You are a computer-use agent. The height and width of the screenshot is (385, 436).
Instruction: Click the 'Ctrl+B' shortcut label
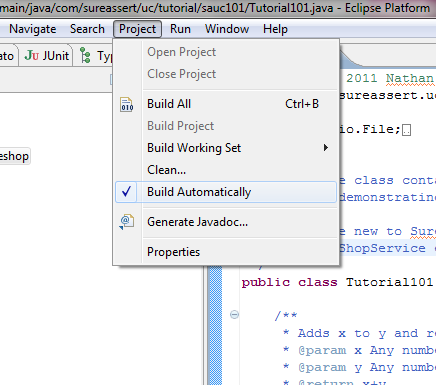(x=302, y=104)
